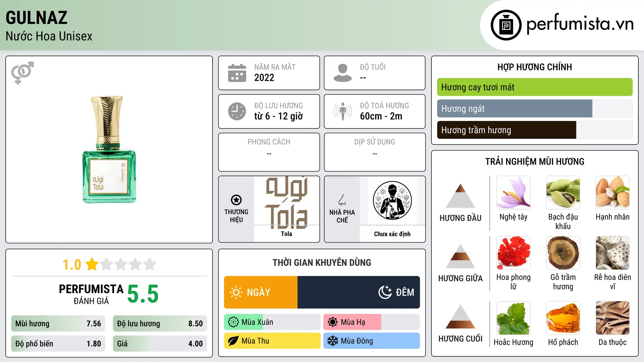Click the Phong cách style card
The width and height of the screenshot is (644, 362).
[269, 152]
